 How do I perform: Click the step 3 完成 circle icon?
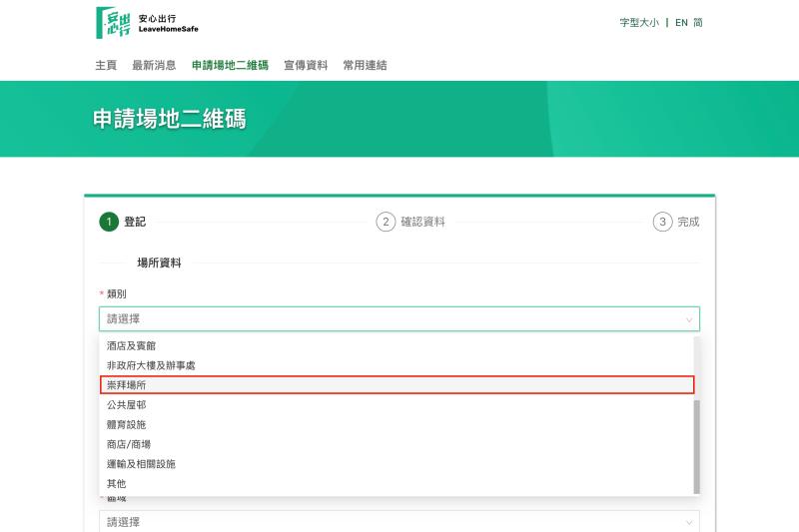[662, 222]
